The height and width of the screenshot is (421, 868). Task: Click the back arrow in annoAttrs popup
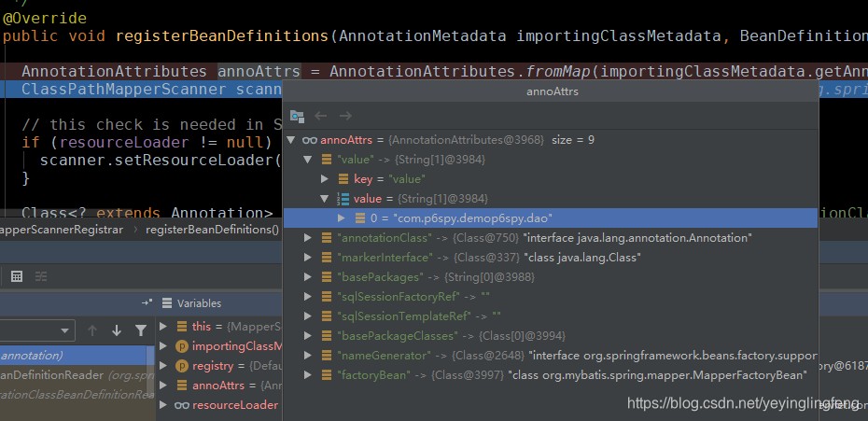pos(320,116)
